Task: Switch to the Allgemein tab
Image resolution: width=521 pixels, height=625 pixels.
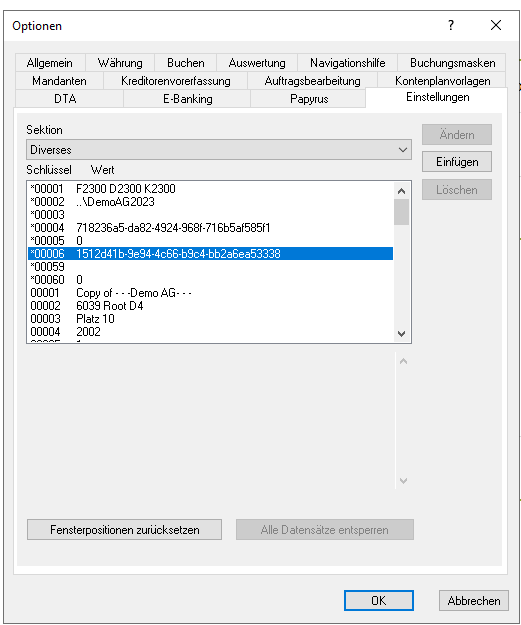Action: point(50,63)
